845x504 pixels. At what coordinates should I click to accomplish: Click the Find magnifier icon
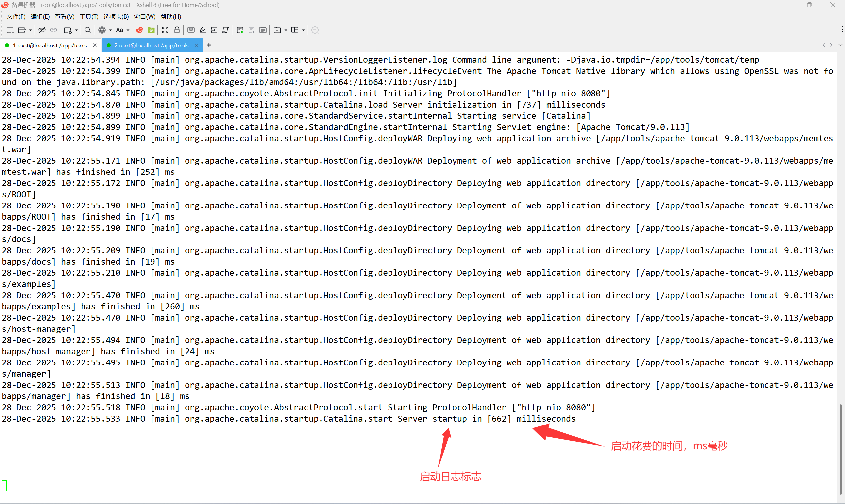click(x=87, y=30)
